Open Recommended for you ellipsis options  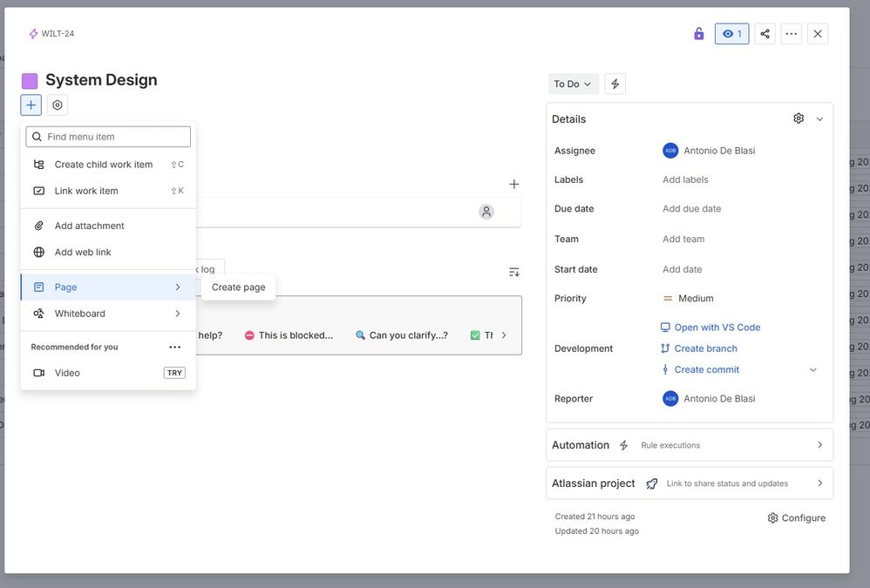174,347
